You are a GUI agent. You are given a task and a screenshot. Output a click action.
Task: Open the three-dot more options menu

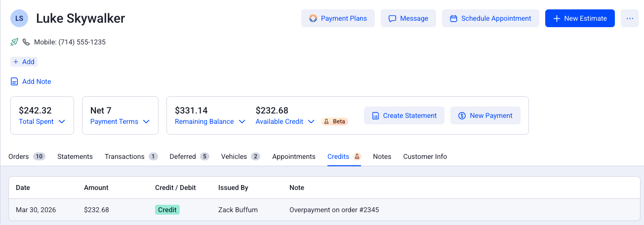630,18
